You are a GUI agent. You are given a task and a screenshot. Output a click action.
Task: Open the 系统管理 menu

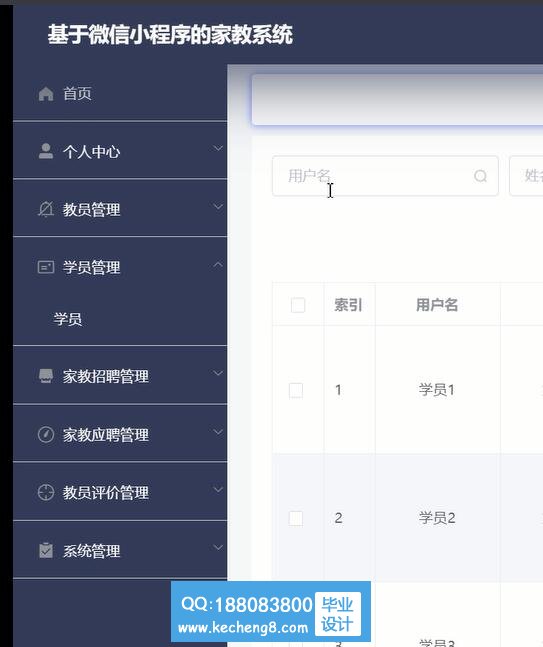(120, 550)
